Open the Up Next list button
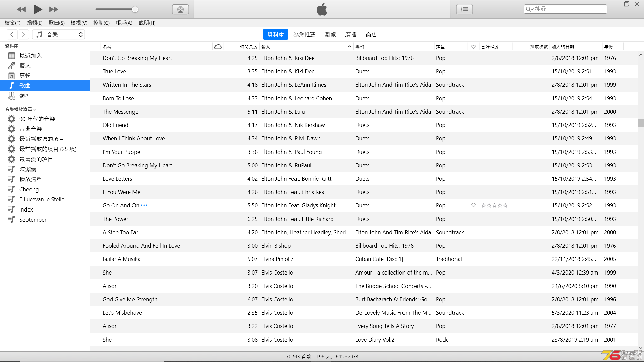Viewport: 644px width, 362px height. (464, 9)
